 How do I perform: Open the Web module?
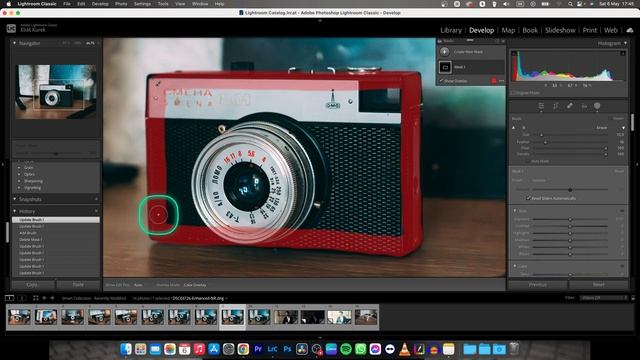coord(611,30)
